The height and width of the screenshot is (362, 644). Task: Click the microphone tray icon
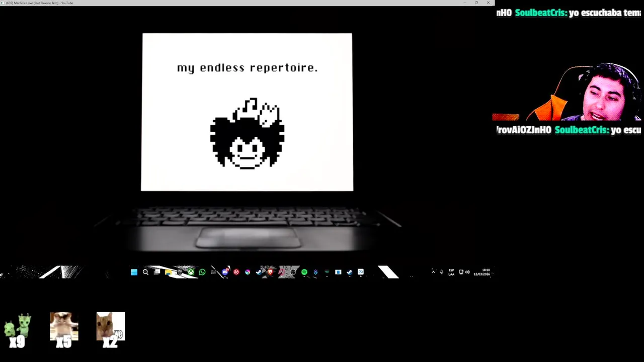click(442, 272)
